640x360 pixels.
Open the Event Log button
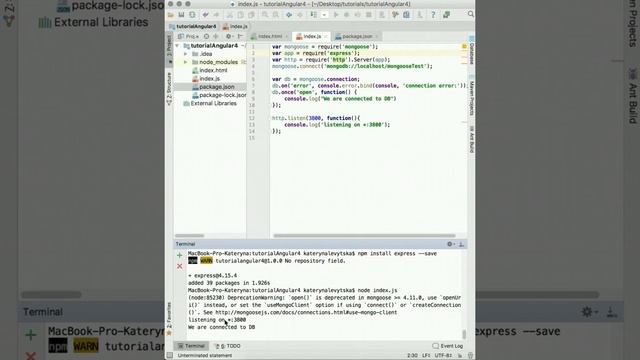(448, 346)
